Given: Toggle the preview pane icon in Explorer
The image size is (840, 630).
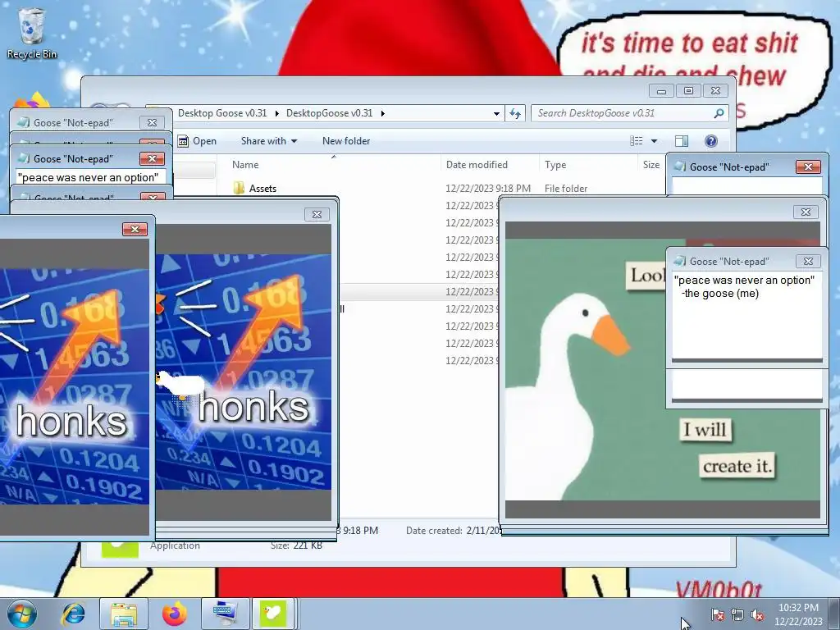Looking at the screenshot, I should pyautogui.click(x=682, y=141).
